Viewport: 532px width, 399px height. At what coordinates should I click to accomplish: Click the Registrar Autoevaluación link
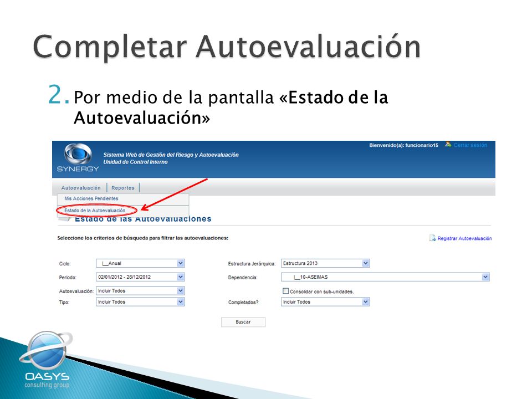[464, 238]
